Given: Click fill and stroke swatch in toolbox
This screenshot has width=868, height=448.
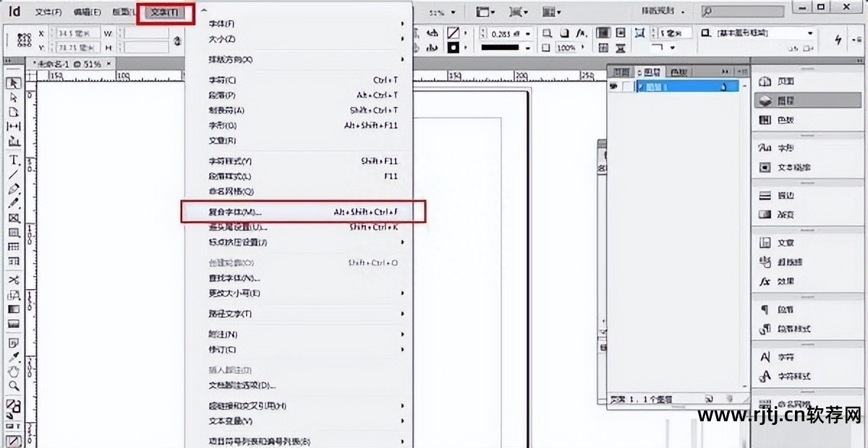Looking at the screenshot, I should pos(13,408).
